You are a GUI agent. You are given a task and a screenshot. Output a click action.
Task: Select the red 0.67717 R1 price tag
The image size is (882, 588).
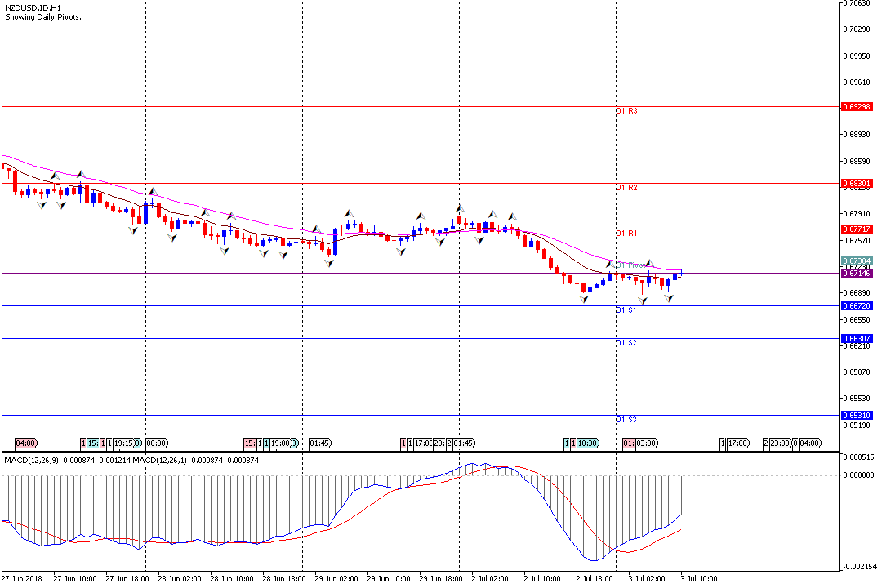click(x=857, y=229)
